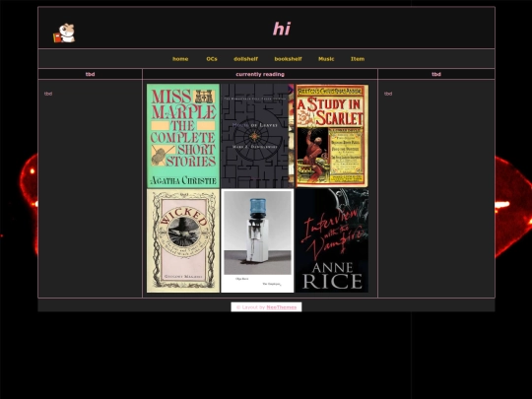Image resolution: width=532 pixels, height=399 pixels.
Task: Go to the home page link
Action: click(180, 59)
